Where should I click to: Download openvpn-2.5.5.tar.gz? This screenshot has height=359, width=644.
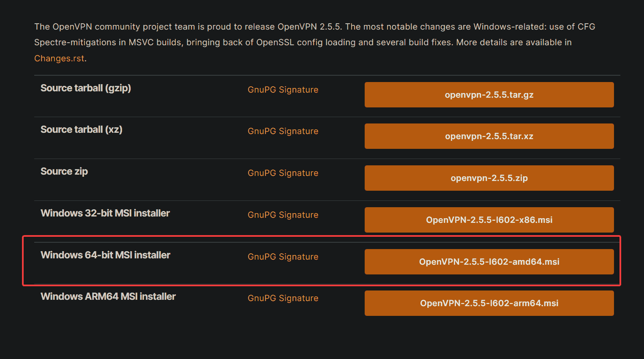coord(489,95)
